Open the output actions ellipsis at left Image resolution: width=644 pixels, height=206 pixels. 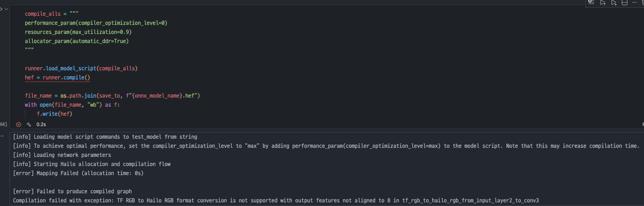pos(2,136)
